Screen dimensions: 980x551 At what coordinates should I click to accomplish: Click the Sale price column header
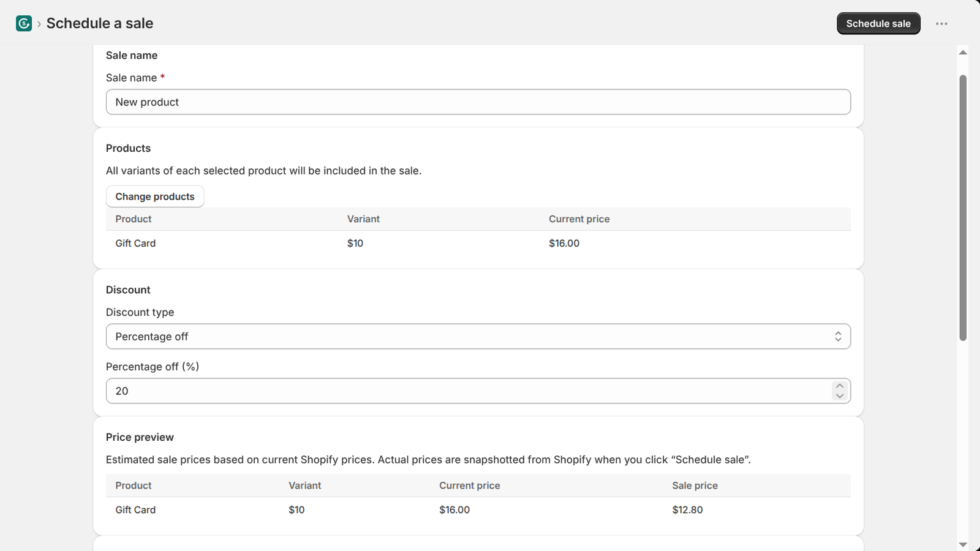tap(695, 485)
